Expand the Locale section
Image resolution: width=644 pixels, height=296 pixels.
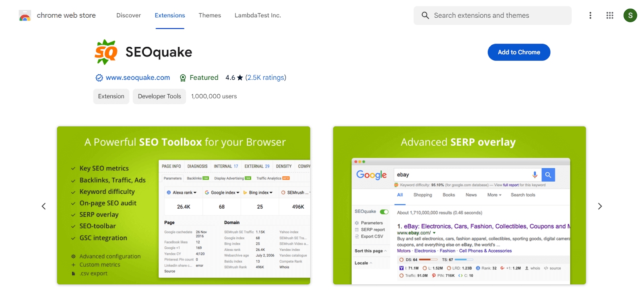(363, 263)
